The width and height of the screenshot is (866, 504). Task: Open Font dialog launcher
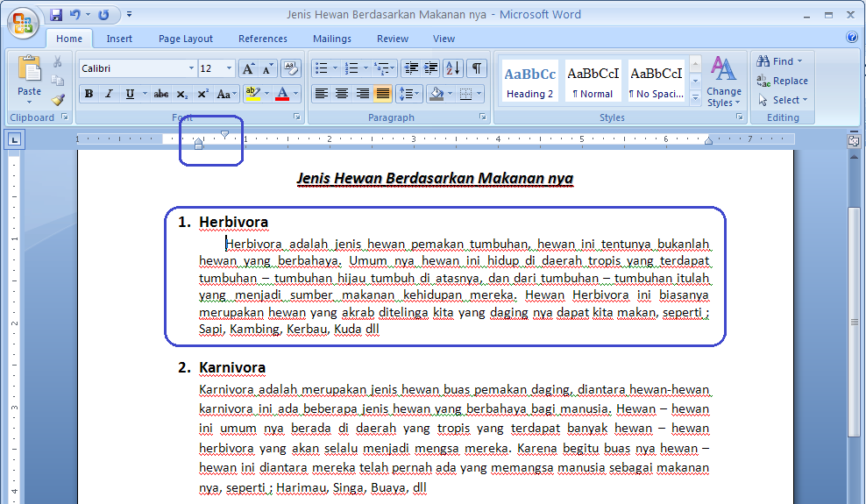pos(297,117)
